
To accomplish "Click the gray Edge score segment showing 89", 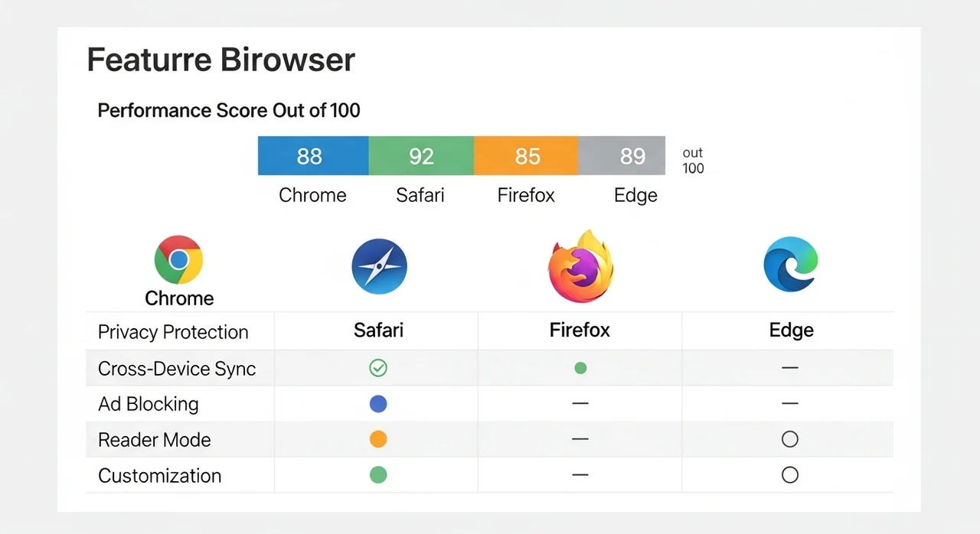I will point(622,156).
